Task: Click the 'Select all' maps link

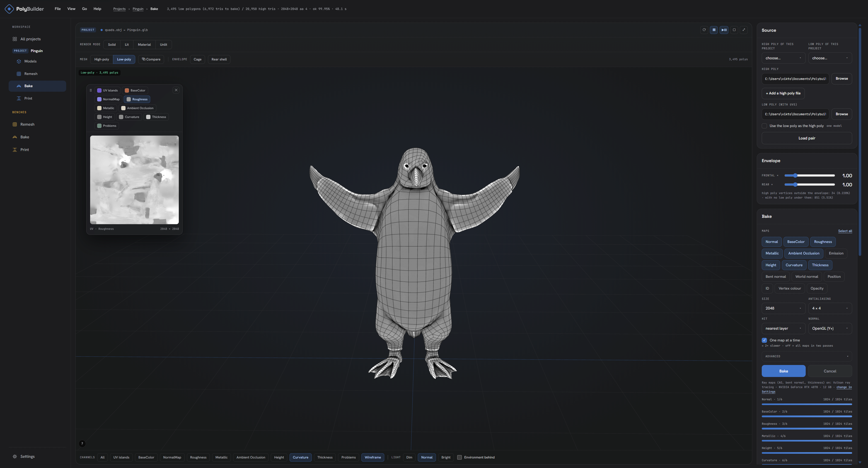Action: [x=845, y=231]
